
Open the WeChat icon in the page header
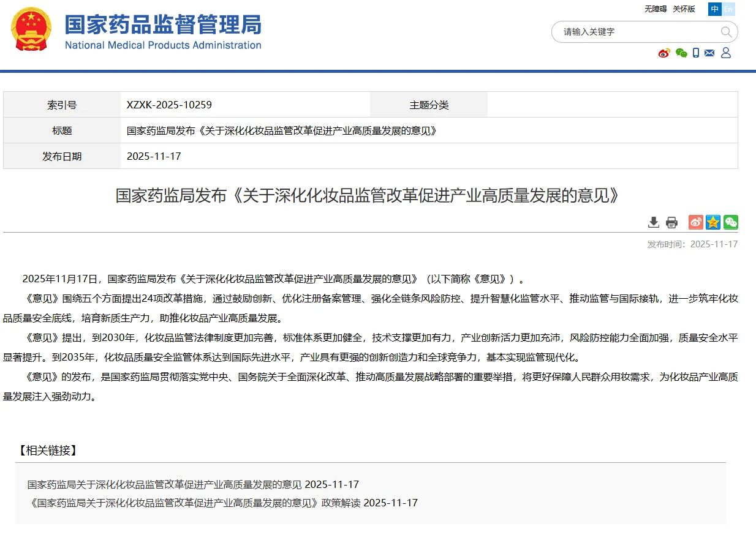681,53
